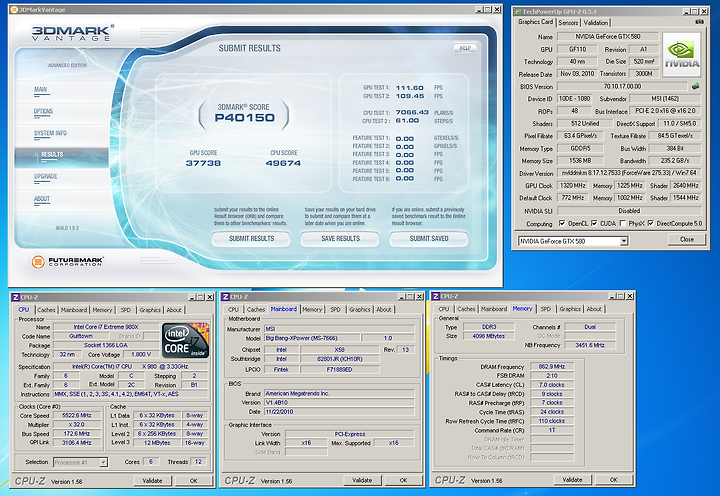The image size is (720, 496).
Task: Click the HELP button in 3DMark
Action: pyautogui.click(x=465, y=48)
